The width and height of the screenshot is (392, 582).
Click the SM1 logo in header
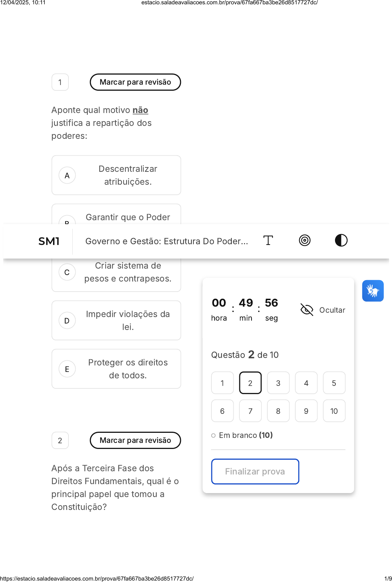pos(49,241)
